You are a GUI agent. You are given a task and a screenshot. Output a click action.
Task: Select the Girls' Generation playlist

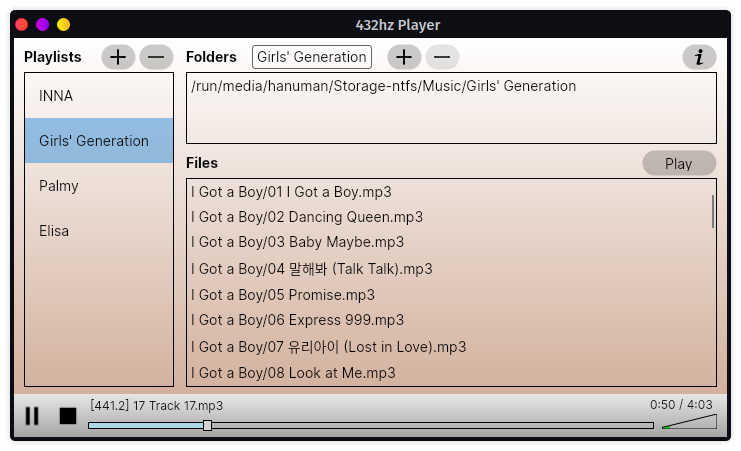point(99,141)
